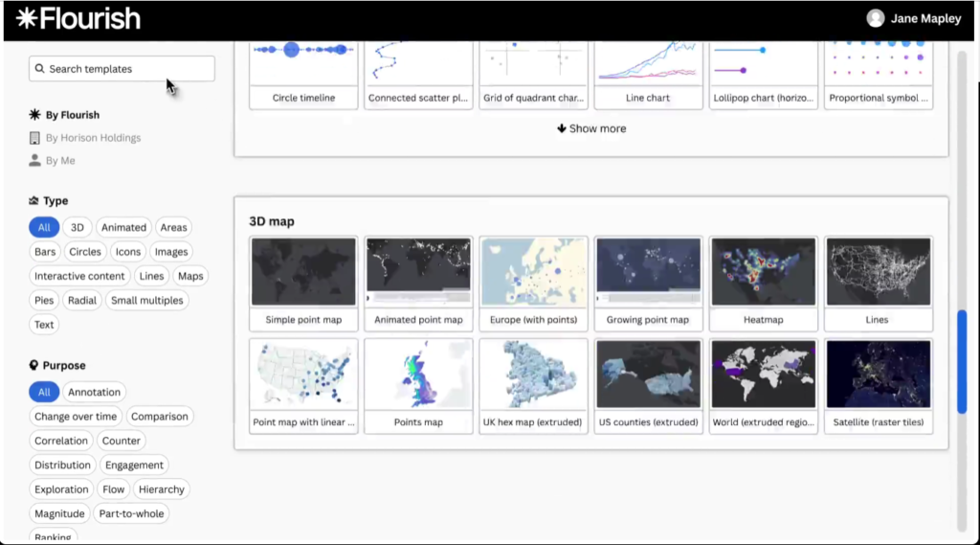Viewport: 980px width, 545px height.
Task: Toggle Interactive content filter
Action: (79, 276)
